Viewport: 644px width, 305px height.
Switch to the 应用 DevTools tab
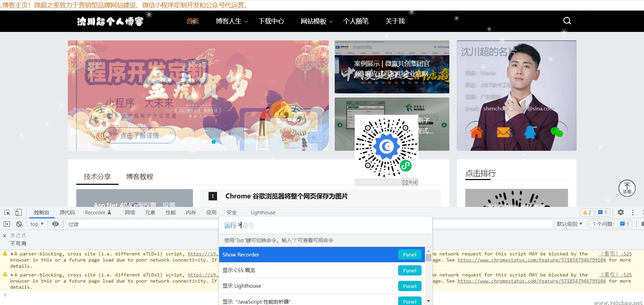tap(211, 212)
